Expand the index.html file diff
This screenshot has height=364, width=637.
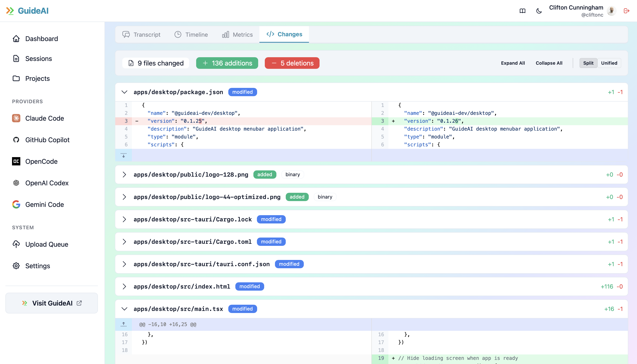point(124,286)
